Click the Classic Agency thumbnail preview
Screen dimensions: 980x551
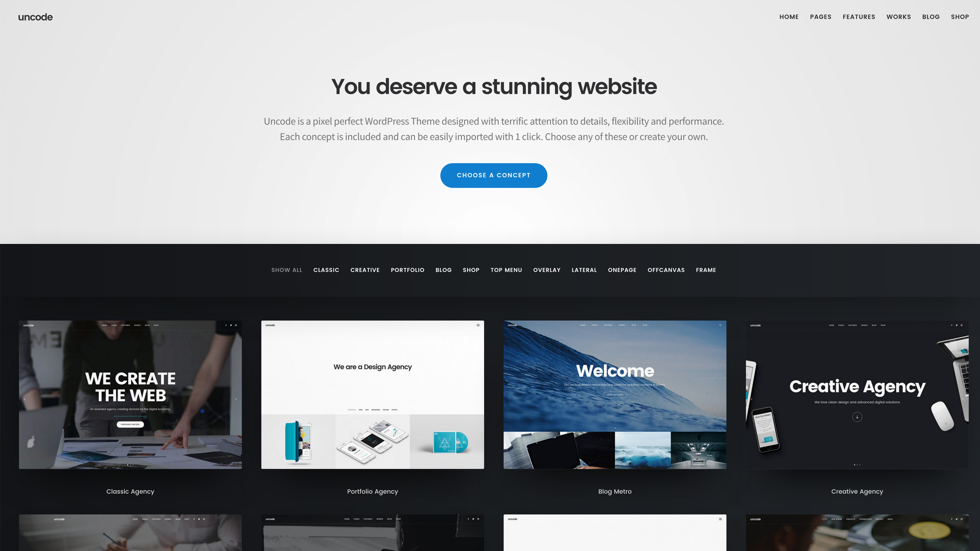[131, 395]
